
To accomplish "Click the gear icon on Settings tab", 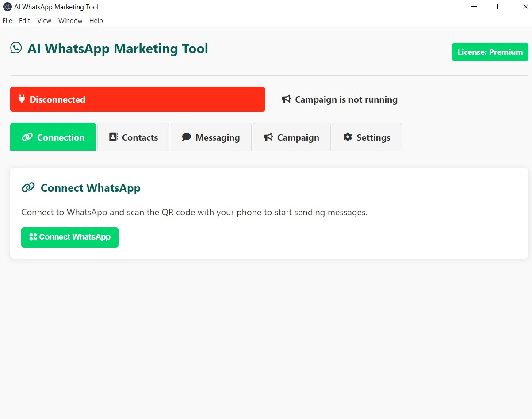I will (348, 137).
